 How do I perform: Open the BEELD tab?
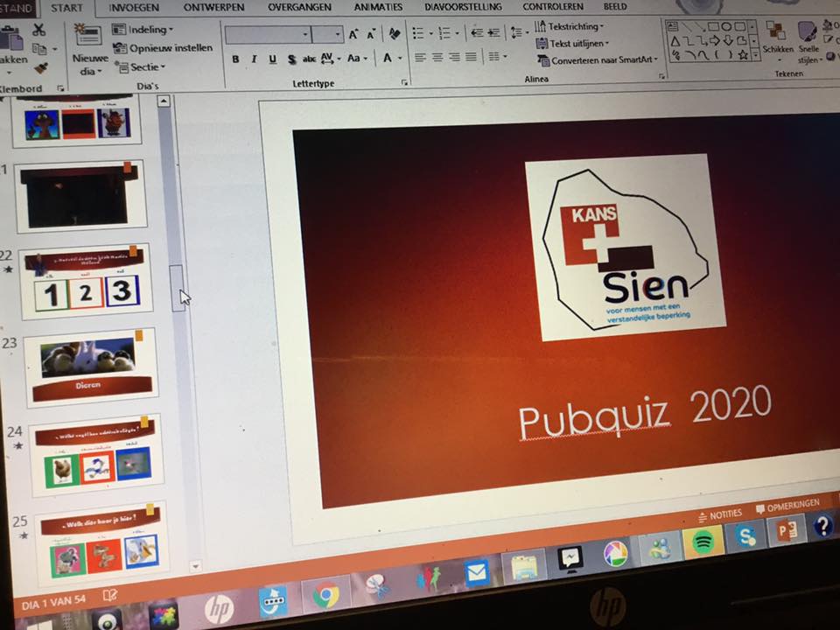(x=615, y=6)
